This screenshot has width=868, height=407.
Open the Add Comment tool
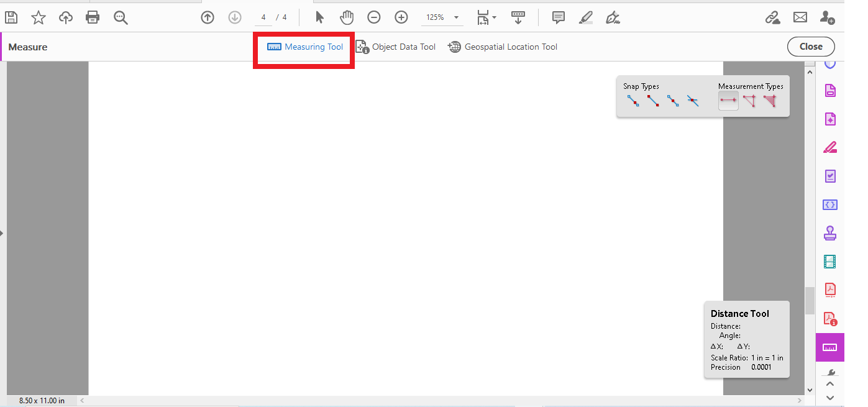558,17
